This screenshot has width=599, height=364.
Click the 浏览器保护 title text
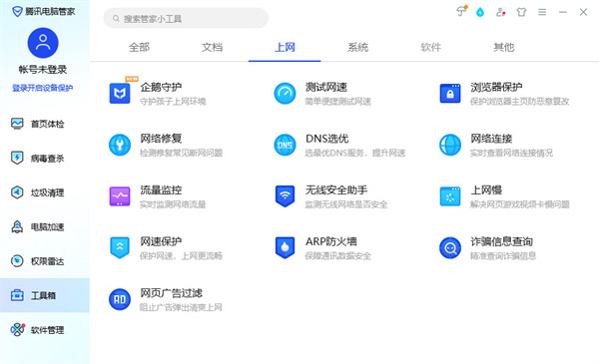click(496, 87)
